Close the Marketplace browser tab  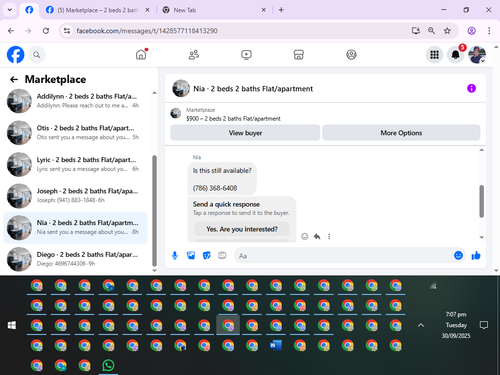(147, 10)
